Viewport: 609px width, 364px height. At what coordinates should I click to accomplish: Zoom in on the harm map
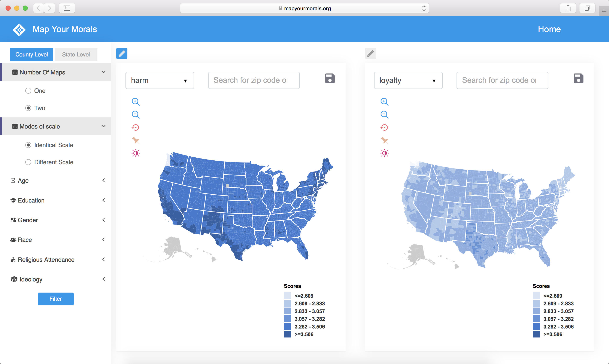[136, 102]
